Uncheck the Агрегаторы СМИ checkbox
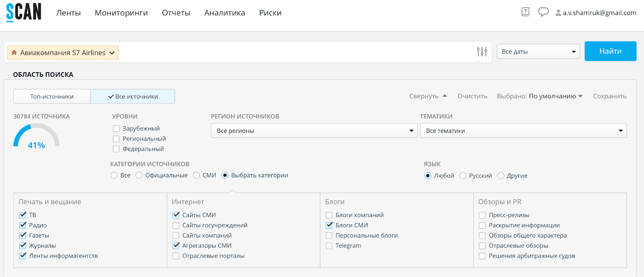Image resolution: width=644 pixels, height=277 pixels. [x=176, y=246]
